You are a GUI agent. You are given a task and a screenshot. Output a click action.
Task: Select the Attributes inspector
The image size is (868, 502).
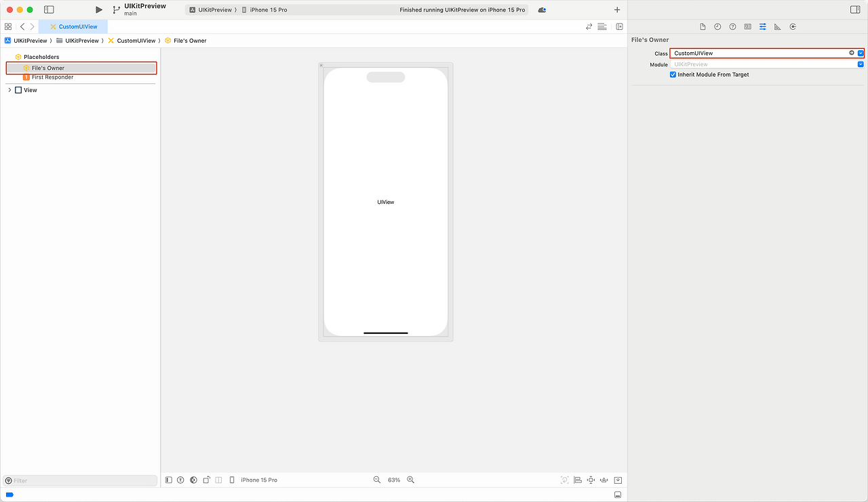(x=762, y=26)
